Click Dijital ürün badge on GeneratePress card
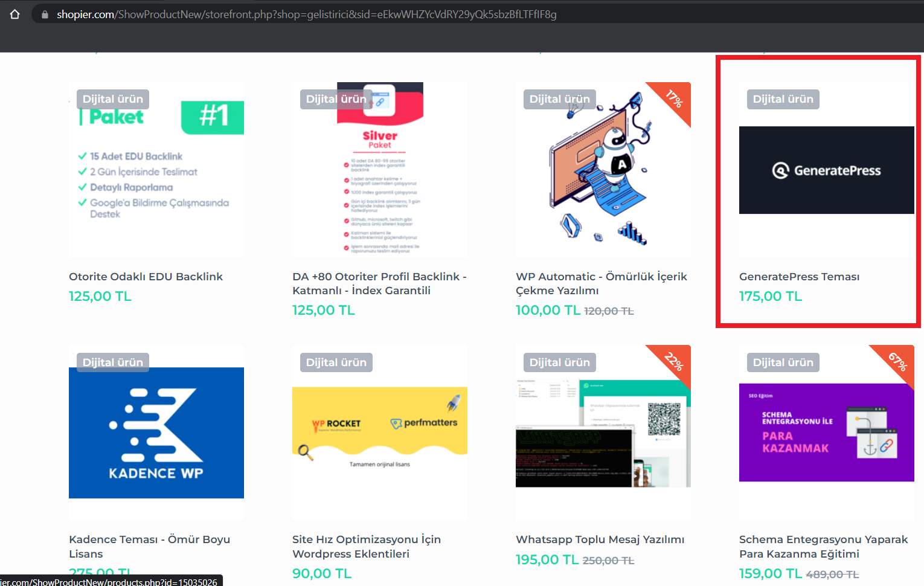Viewport: 924px width, 586px height. tap(783, 99)
